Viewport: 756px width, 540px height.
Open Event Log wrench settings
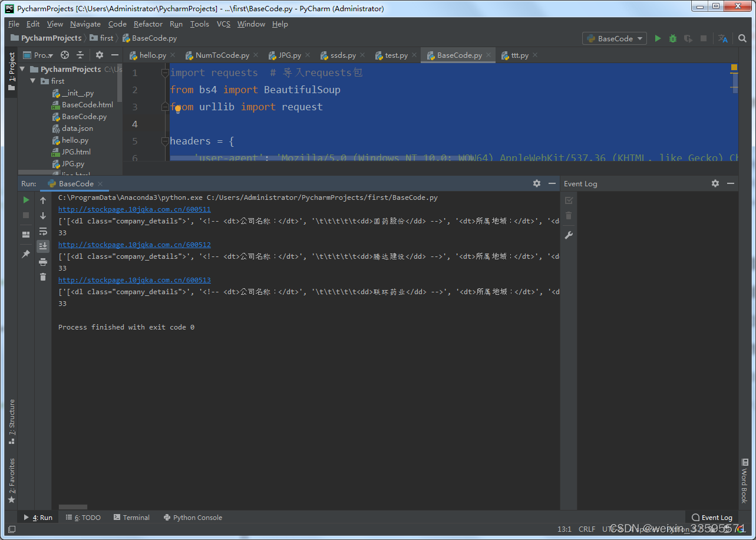pyautogui.click(x=569, y=235)
